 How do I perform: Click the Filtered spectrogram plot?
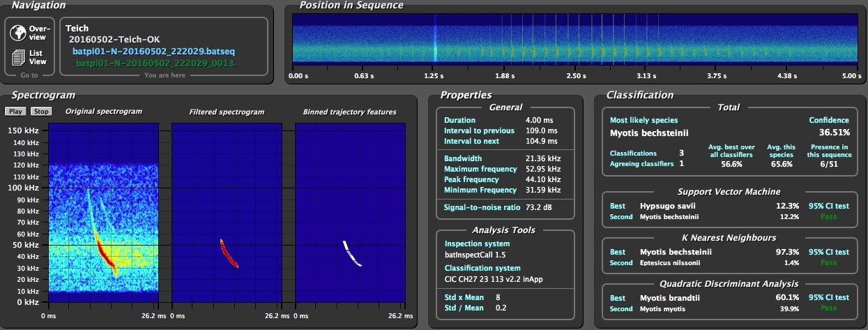(227, 215)
